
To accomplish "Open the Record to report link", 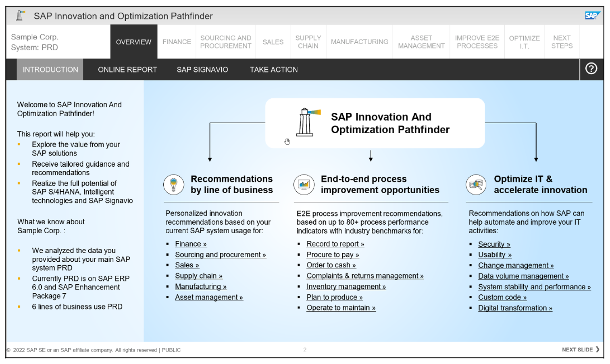I will pos(335,244).
